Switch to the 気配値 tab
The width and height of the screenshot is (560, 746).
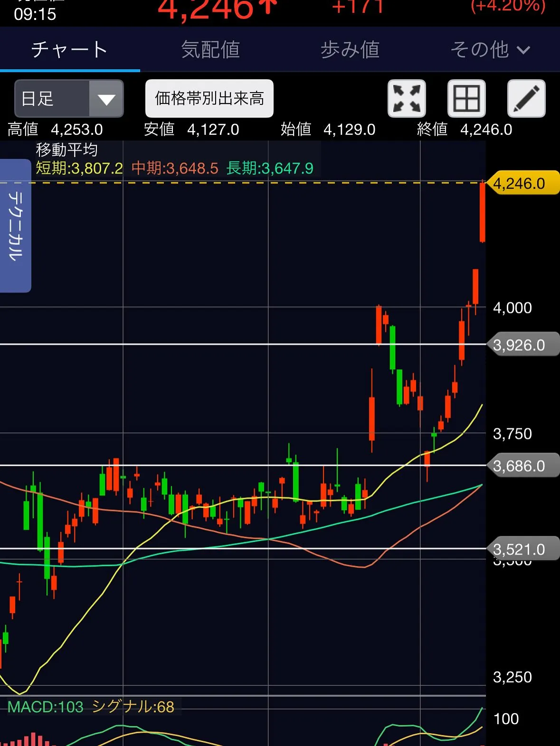tap(210, 50)
